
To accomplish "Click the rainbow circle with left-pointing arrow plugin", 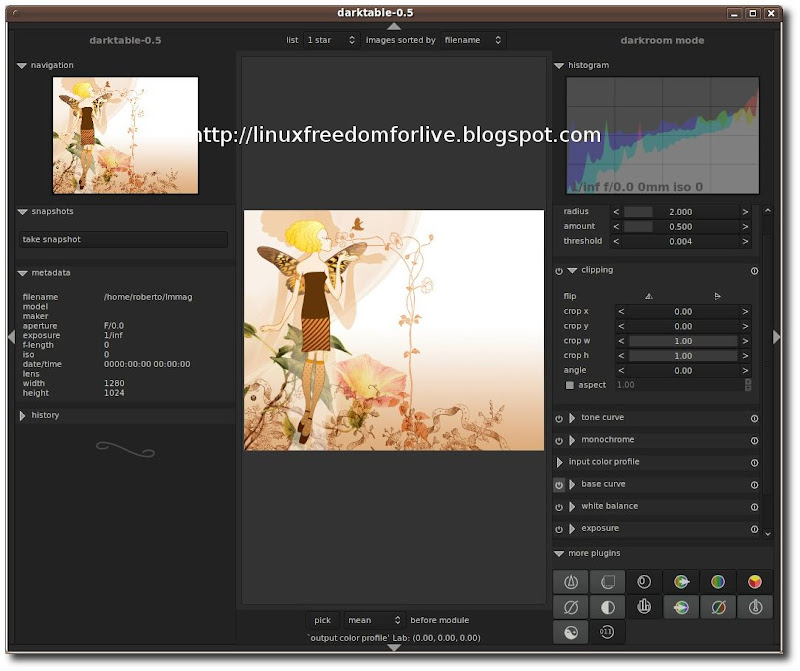I will point(681,607).
